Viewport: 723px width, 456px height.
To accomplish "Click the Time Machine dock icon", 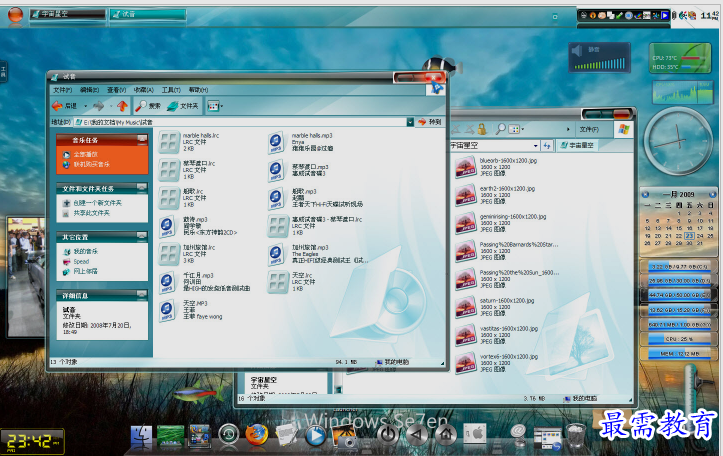I will point(229,434).
